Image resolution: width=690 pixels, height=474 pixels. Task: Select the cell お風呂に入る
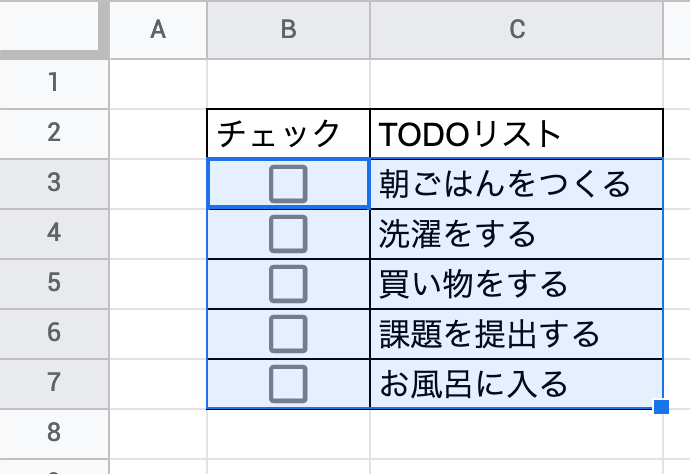tap(517, 384)
